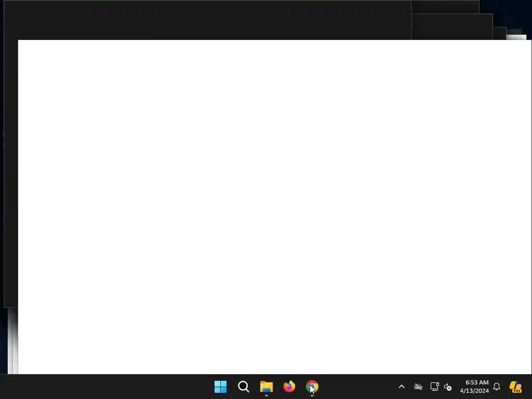Open the clock showing 6:53 AM
Image resolution: width=532 pixels, height=399 pixels.
[474, 387]
